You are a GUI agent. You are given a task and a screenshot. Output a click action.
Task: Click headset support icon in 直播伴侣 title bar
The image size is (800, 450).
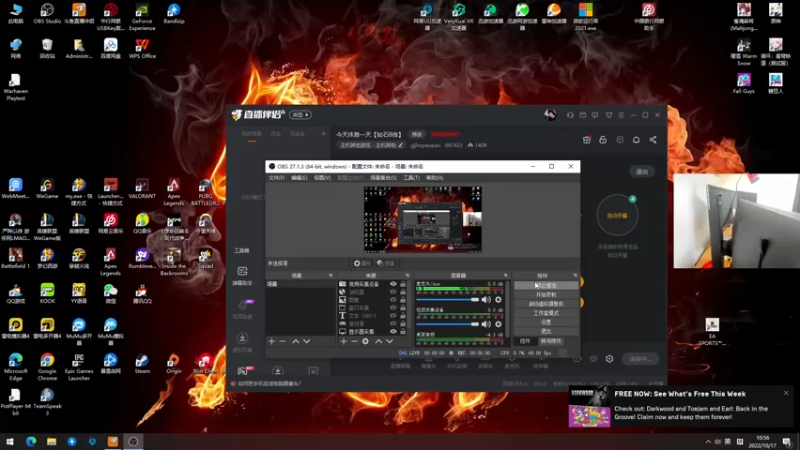pyautogui.click(x=570, y=115)
